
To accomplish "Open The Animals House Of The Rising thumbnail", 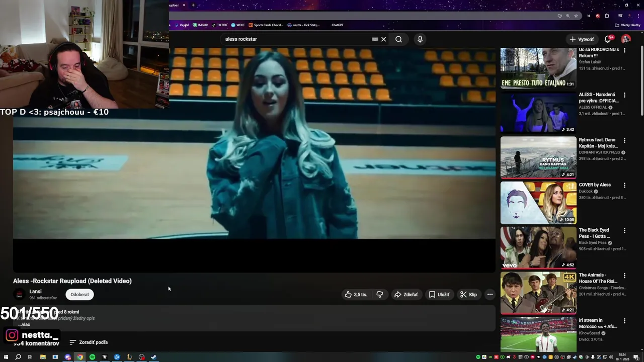I will click(x=538, y=293).
